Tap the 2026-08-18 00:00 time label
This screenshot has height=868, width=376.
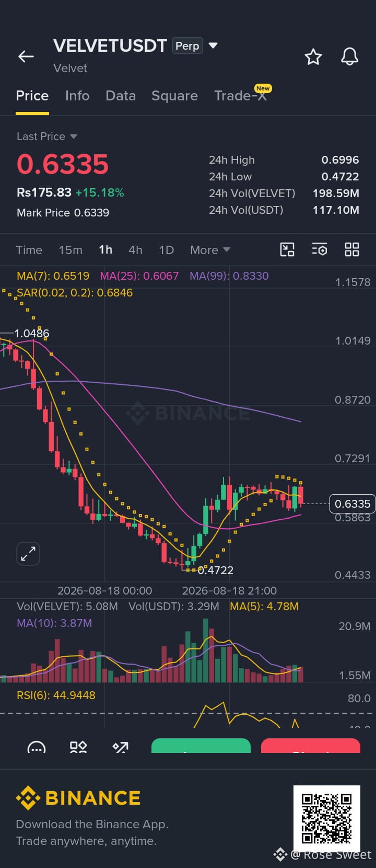104,591
